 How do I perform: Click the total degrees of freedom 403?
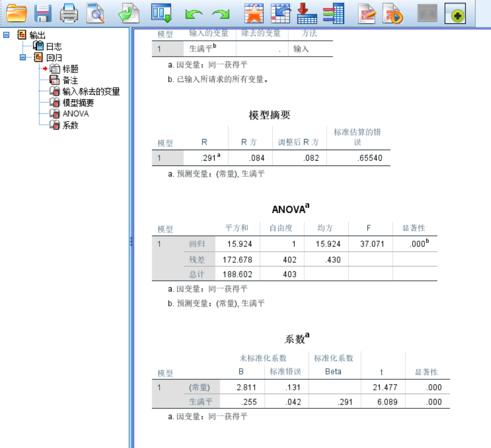(290, 275)
